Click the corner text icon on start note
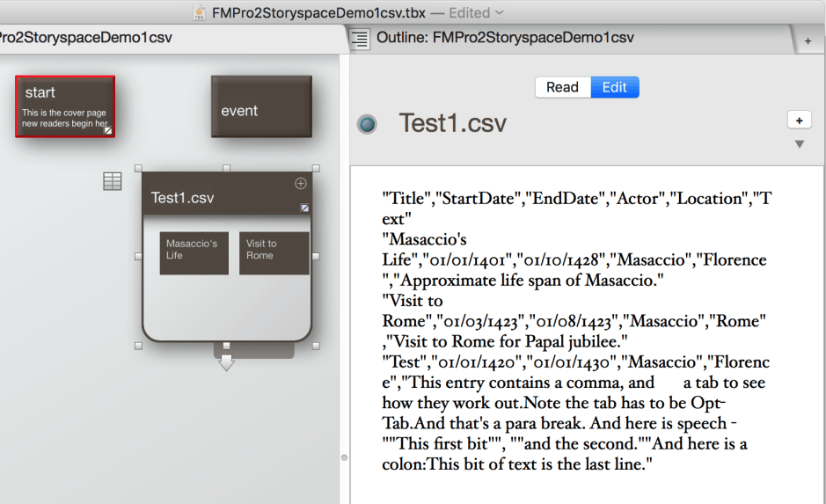The width and height of the screenshot is (826, 504). [108, 130]
